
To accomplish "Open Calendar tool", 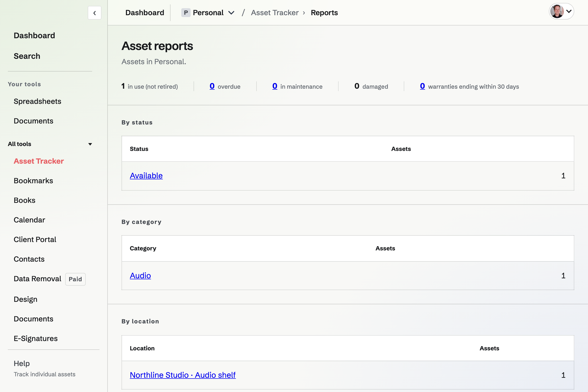I will [x=29, y=220].
